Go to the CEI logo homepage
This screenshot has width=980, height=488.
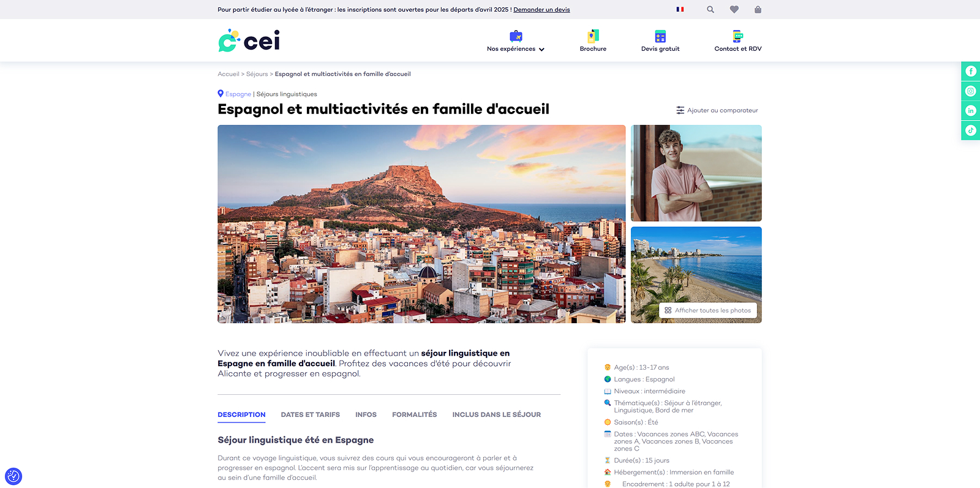[x=249, y=40]
